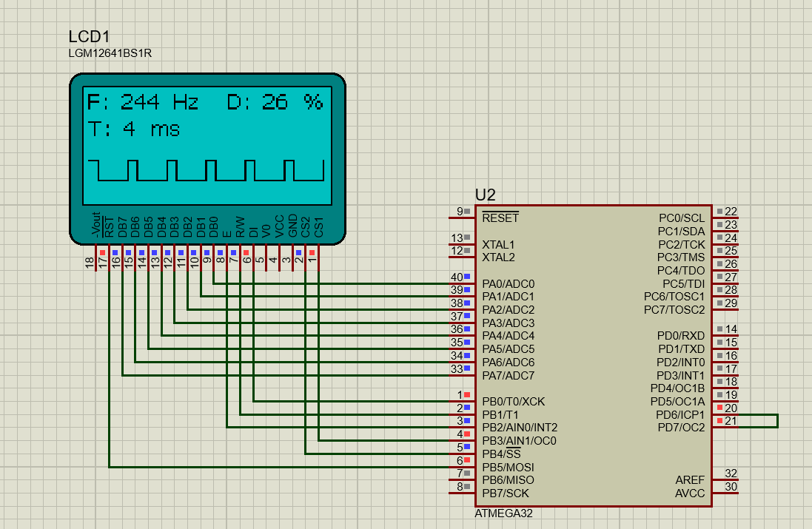Click the XTAL1 pin label
The width and height of the screenshot is (812, 529).
coord(498,244)
